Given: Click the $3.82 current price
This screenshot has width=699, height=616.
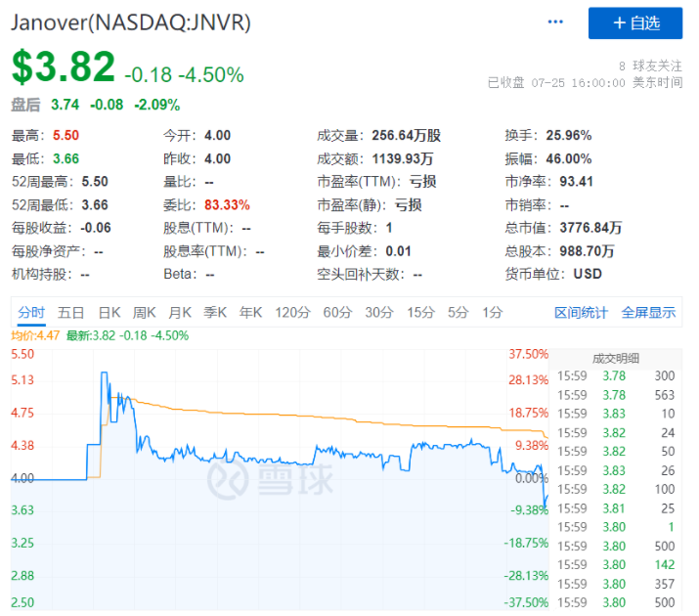Looking at the screenshot, I should pyautogui.click(x=64, y=66).
